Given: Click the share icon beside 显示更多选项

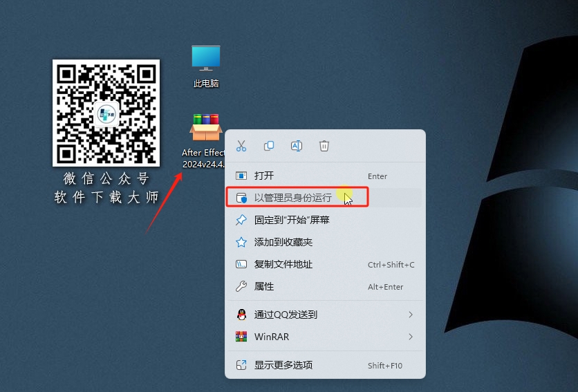Looking at the screenshot, I should pyautogui.click(x=241, y=365).
